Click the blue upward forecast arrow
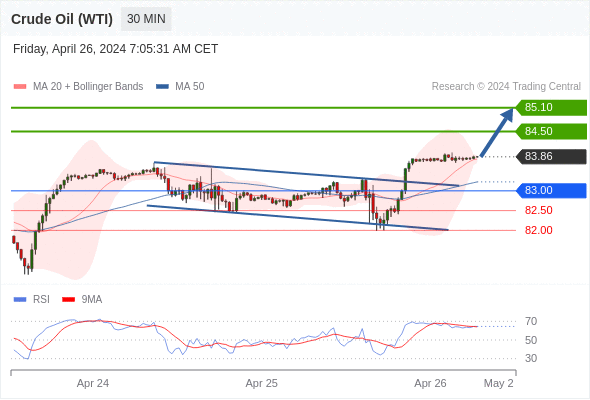 coord(497,132)
